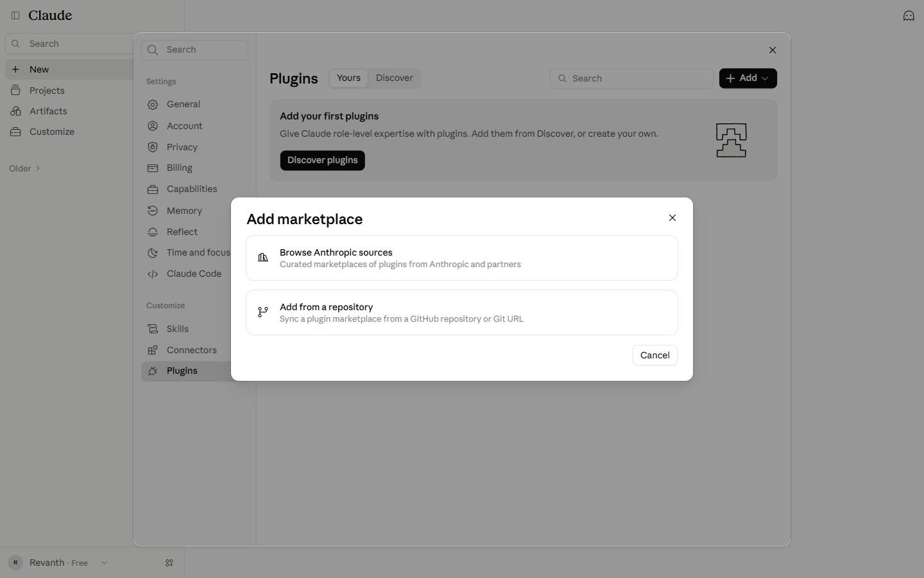924x578 pixels.
Task: Switch to the Yours tab
Action: click(x=348, y=78)
